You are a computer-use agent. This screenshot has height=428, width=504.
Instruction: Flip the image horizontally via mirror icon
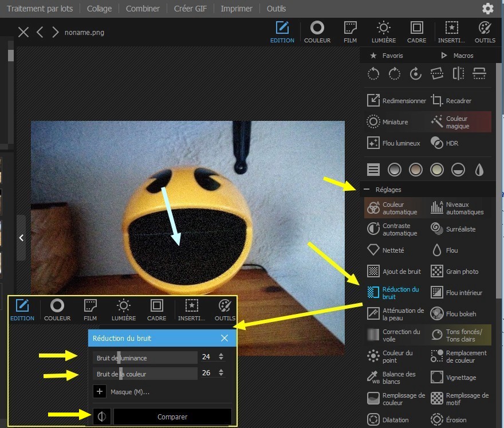click(x=458, y=74)
